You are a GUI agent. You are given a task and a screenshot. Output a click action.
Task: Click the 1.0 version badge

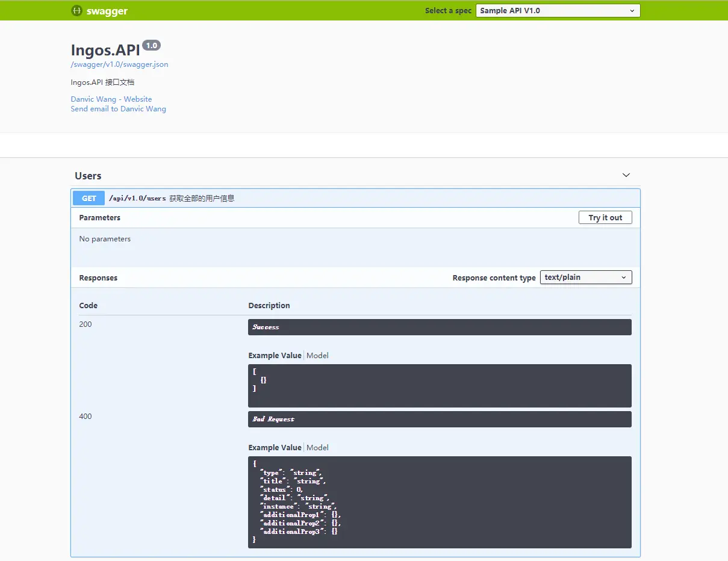coord(151,46)
